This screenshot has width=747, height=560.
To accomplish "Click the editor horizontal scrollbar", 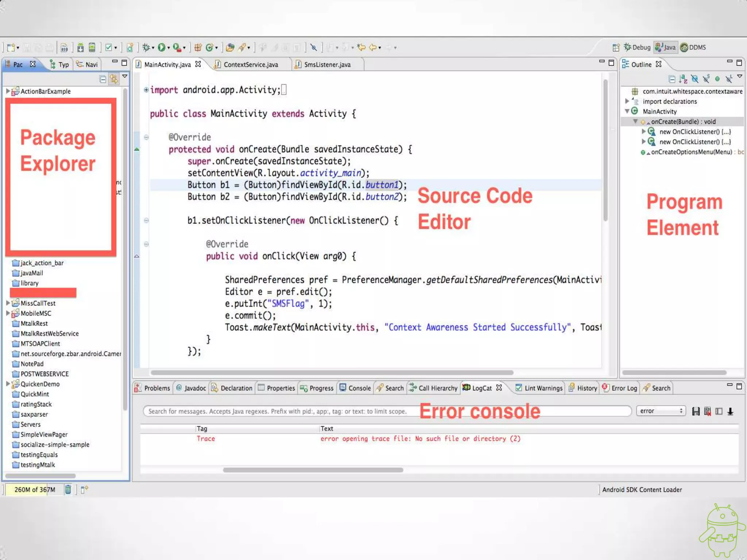I will (332, 373).
